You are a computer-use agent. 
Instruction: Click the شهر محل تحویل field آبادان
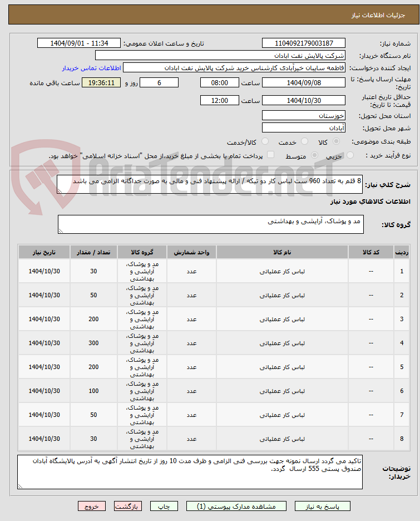tap(304, 128)
